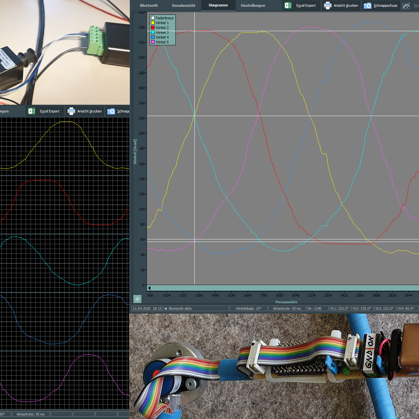Toggle the Winkel 3 cyan legend entry
Image resolution: width=419 pixels, height=419 pixels.
[x=160, y=32]
